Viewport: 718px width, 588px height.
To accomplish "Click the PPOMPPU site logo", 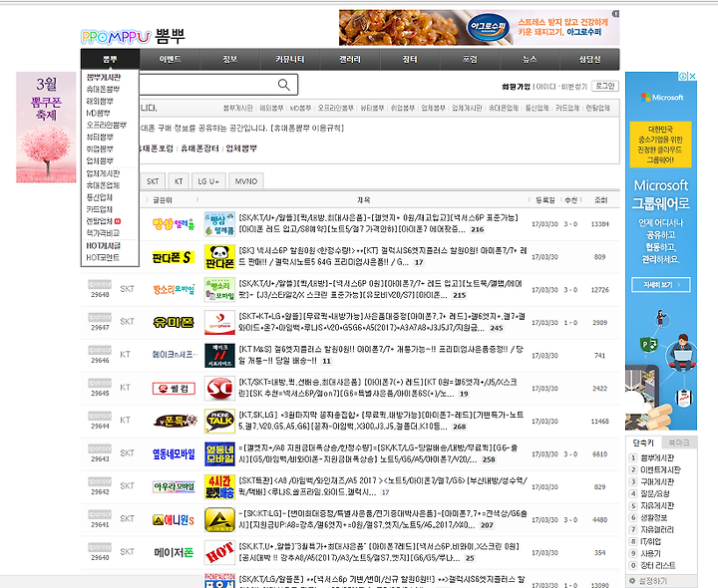I will (133, 37).
